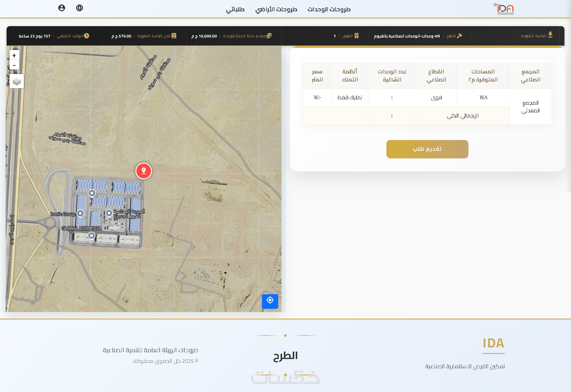Click the remaining time clock icon
571x392 pixels.
click(86, 36)
